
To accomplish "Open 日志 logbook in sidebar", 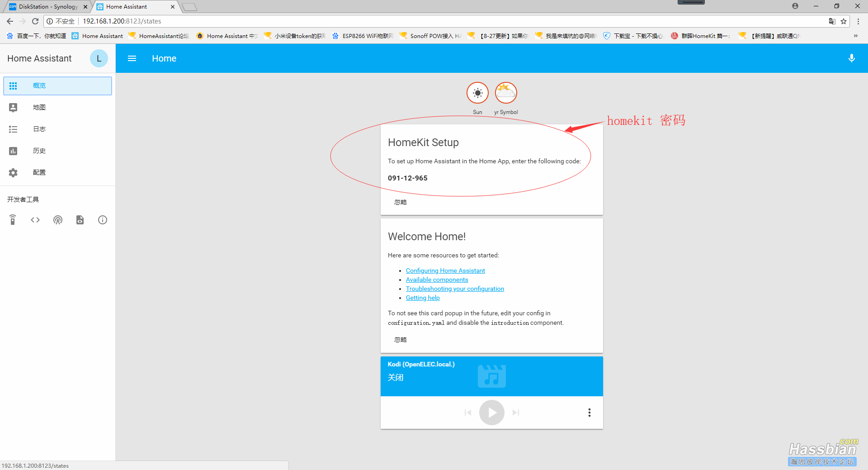I will click(x=57, y=129).
